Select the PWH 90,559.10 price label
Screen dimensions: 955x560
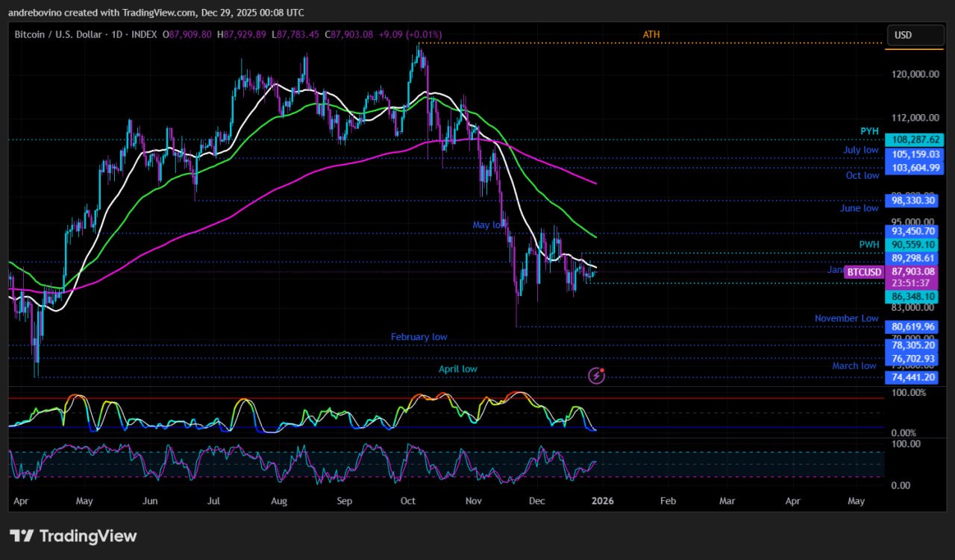coord(914,245)
